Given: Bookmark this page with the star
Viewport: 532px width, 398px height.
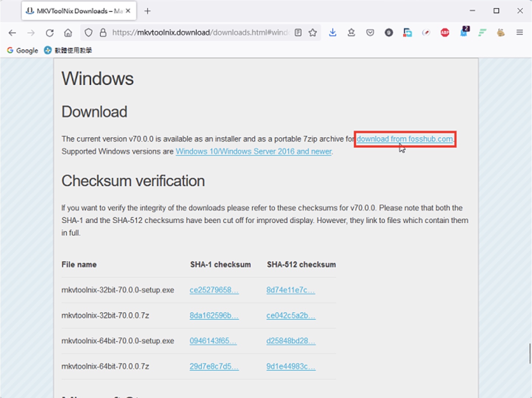Looking at the screenshot, I should 313,33.
